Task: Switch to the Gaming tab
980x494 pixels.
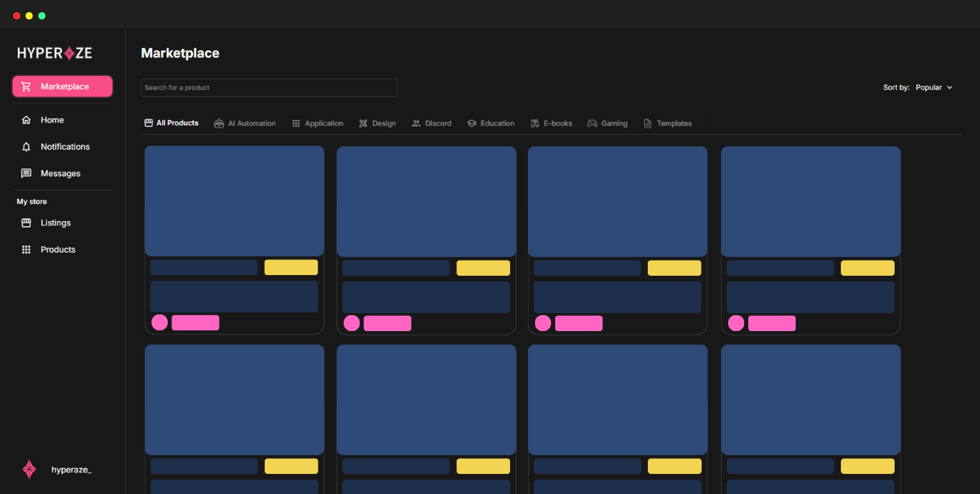Action: [x=608, y=124]
